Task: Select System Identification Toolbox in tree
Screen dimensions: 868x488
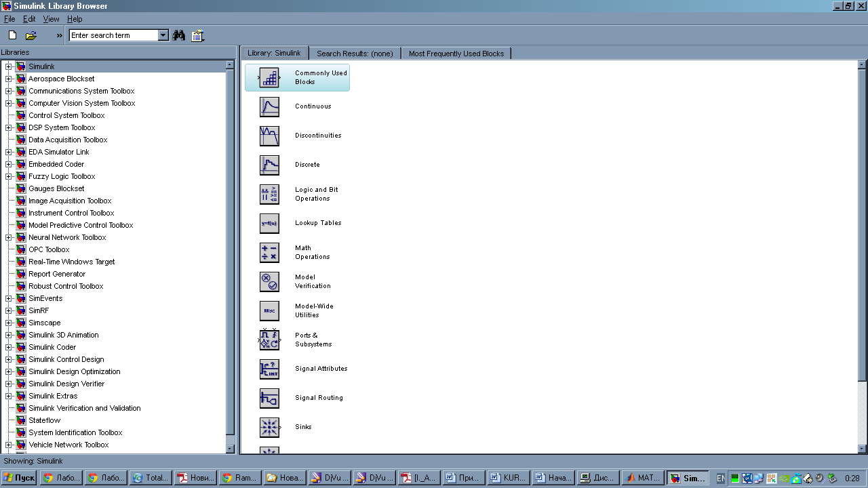Action: [x=75, y=432]
